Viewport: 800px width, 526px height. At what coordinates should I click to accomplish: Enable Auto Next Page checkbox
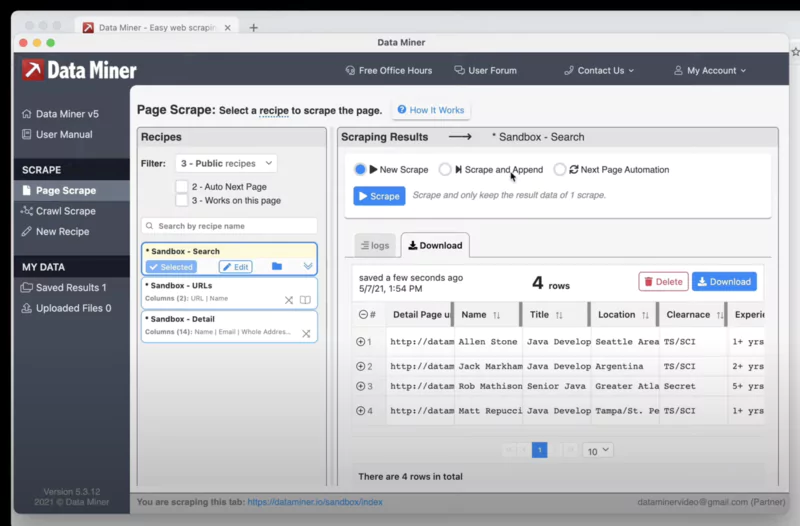pos(181,186)
